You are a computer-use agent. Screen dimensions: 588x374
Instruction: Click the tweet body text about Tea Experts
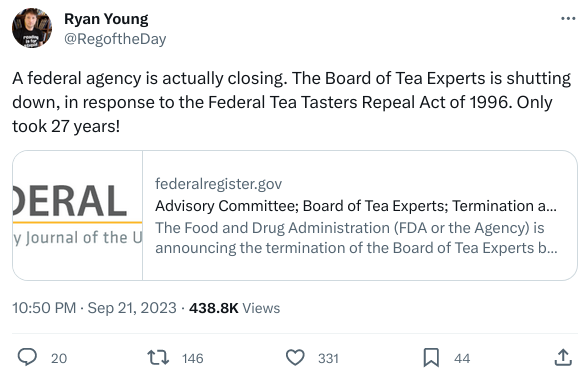tap(292, 102)
